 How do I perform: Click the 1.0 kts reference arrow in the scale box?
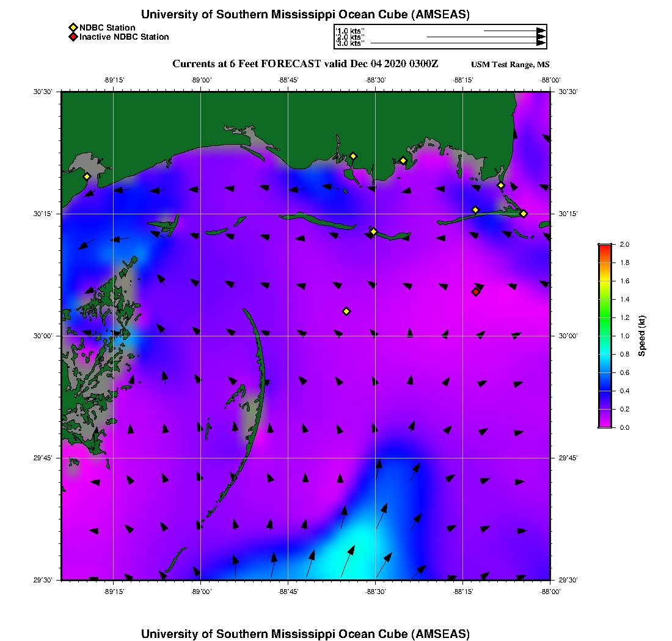click(515, 31)
